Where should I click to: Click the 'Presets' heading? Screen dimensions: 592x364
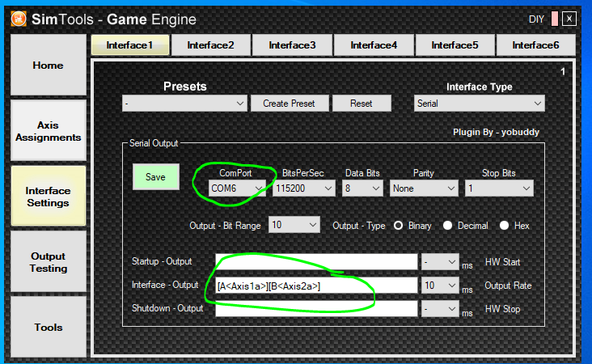coord(185,87)
